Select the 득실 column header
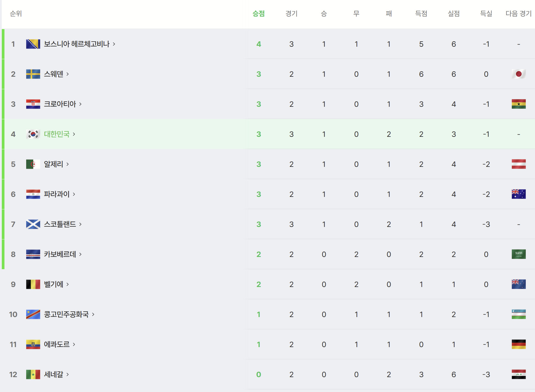Image resolution: width=535 pixels, height=392 pixels. 486,14
